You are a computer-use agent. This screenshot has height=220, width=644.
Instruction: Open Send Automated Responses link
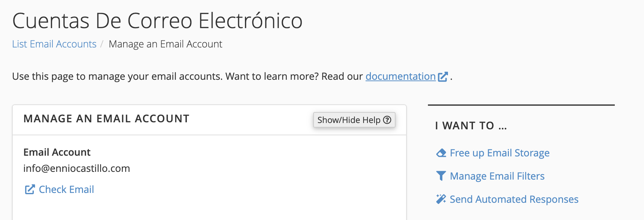(x=514, y=199)
